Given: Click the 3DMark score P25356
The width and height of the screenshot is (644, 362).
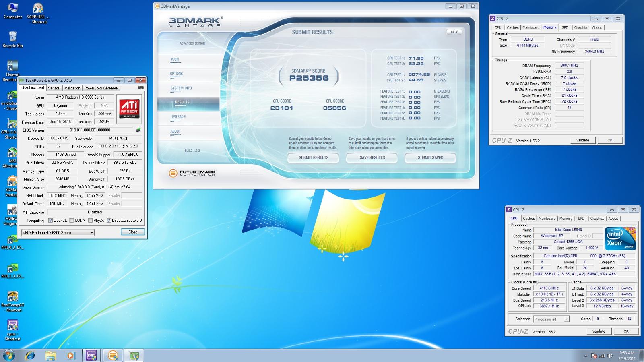Looking at the screenshot, I should (309, 78).
